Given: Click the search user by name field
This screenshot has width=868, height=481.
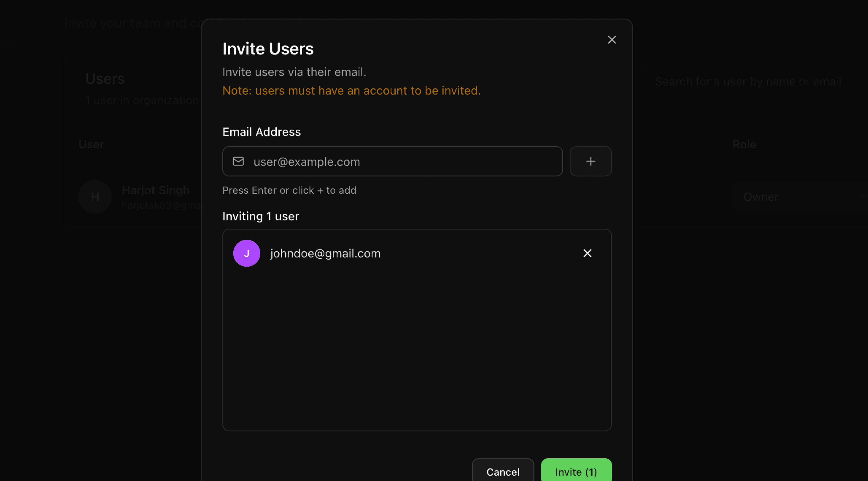Looking at the screenshot, I should click(751, 82).
